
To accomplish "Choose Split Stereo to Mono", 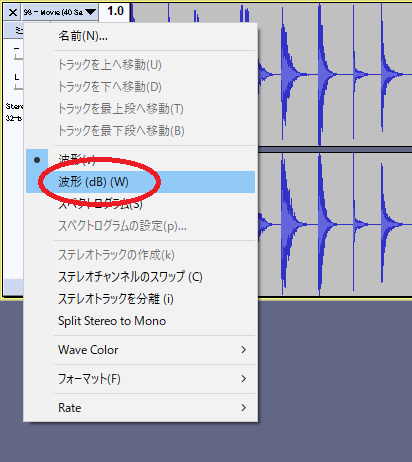I will pyautogui.click(x=141, y=321).
